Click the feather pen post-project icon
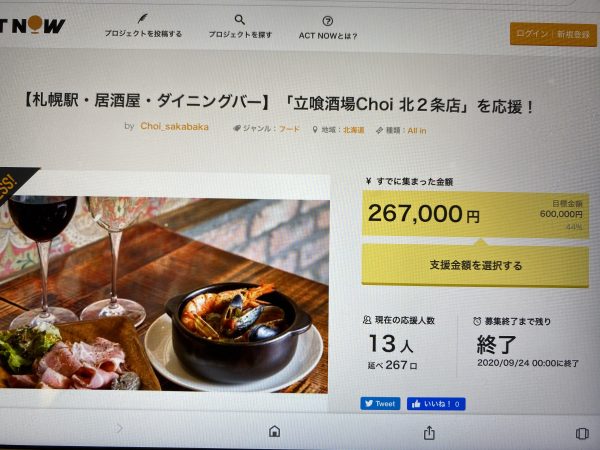The width and height of the screenshot is (600, 450). click(x=142, y=18)
